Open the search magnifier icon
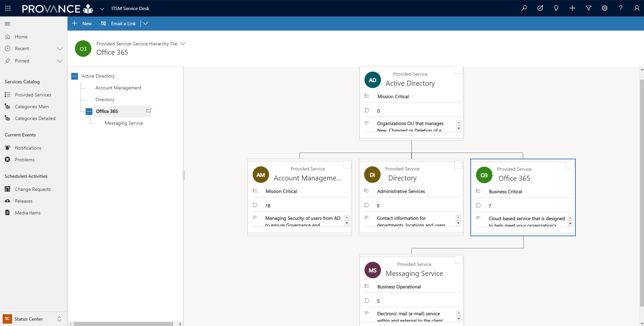This screenshot has width=644, height=326. click(524, 8)
